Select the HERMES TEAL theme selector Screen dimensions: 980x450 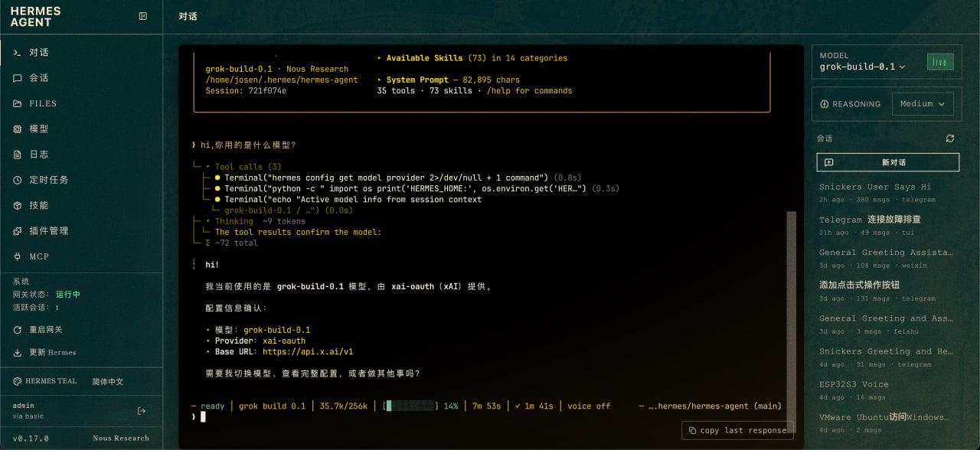pyautogui.click(x=45, y=381)
